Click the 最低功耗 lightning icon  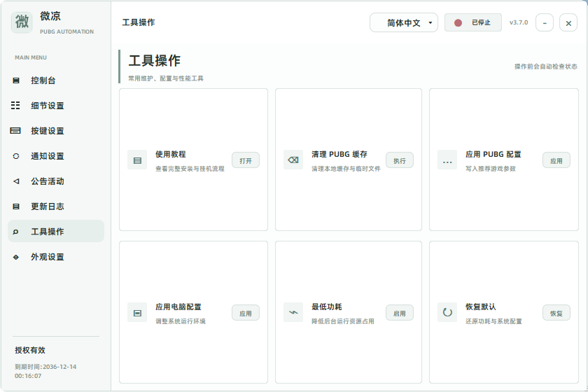tap(293, 313)
